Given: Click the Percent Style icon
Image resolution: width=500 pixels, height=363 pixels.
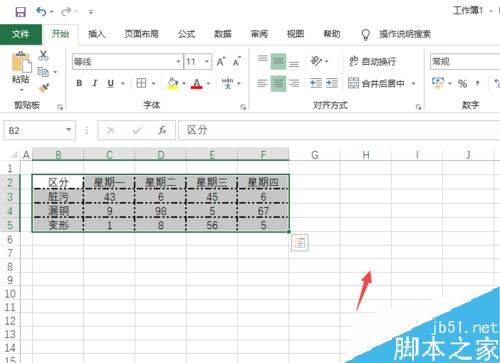Looking at the screenshot, I should [462, 83].
